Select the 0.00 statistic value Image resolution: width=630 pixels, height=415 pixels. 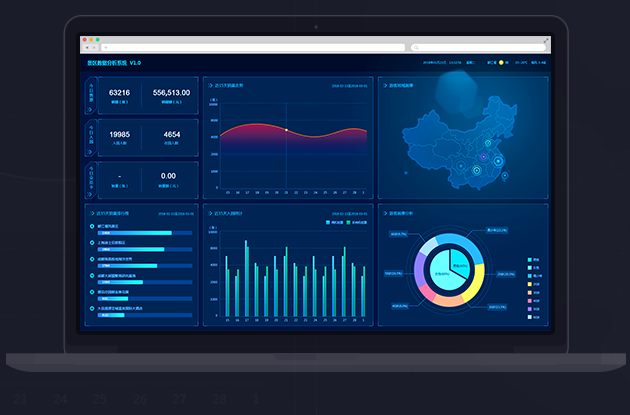click(168, 176)
